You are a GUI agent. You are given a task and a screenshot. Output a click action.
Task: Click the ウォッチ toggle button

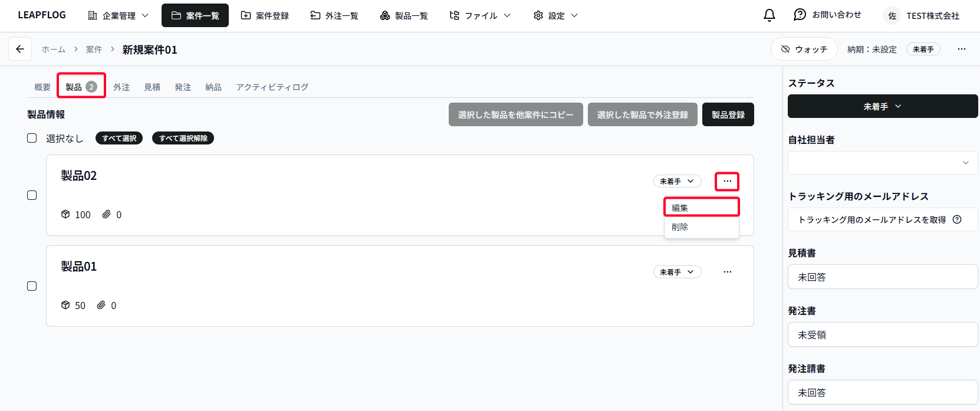[804, 50]
